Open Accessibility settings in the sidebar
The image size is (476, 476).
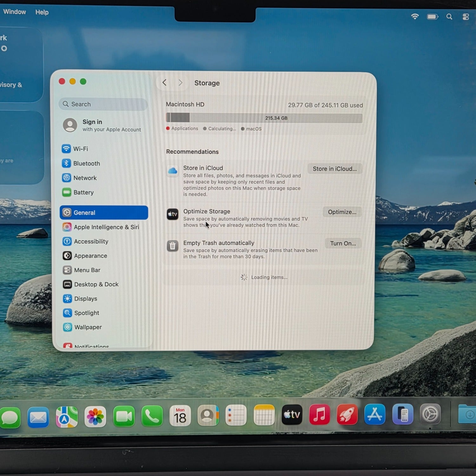(104, 241)
